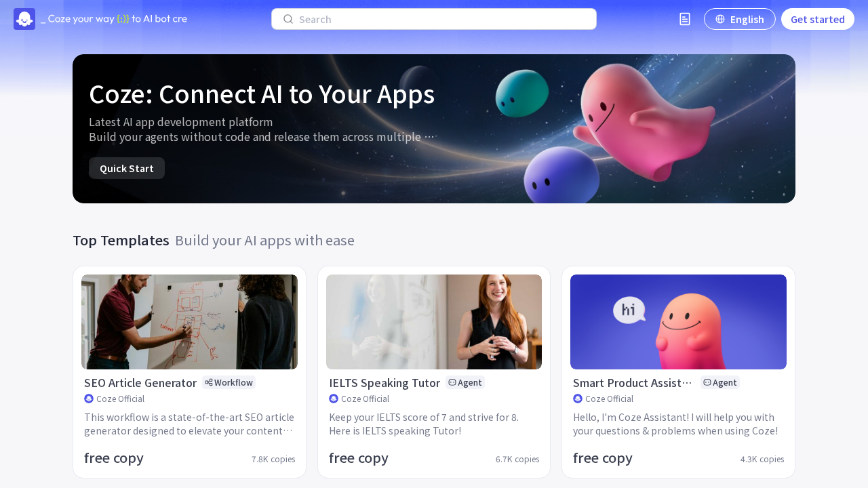Click Coze Official avatar under SEO Article Generator
868x488 pixels.
click(x=89, y=399)
